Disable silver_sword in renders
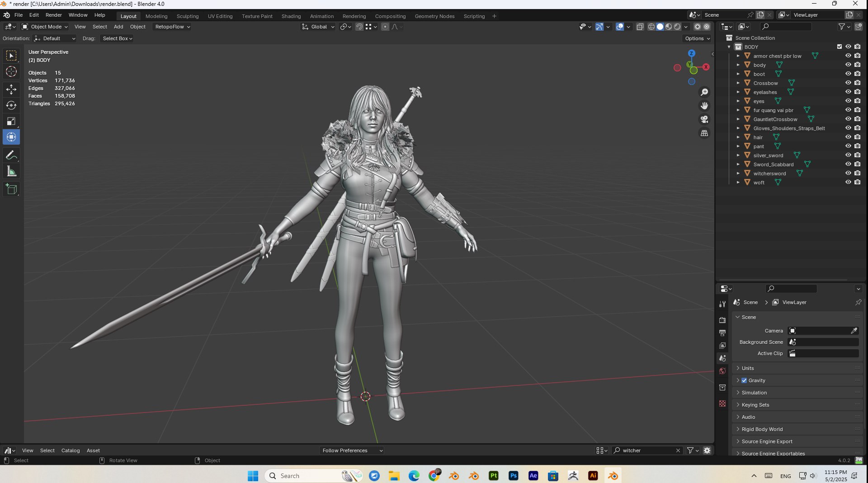 857,155
